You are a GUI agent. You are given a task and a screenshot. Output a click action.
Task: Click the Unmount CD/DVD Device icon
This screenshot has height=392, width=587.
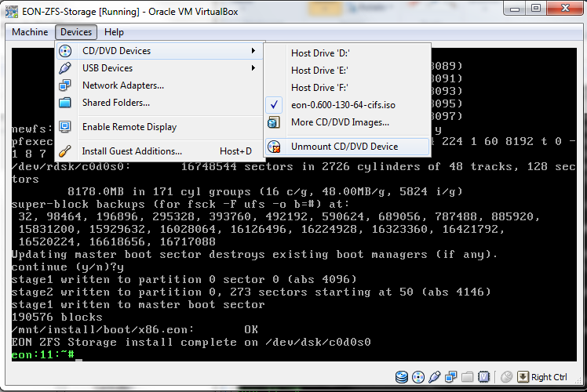point(274,147)
